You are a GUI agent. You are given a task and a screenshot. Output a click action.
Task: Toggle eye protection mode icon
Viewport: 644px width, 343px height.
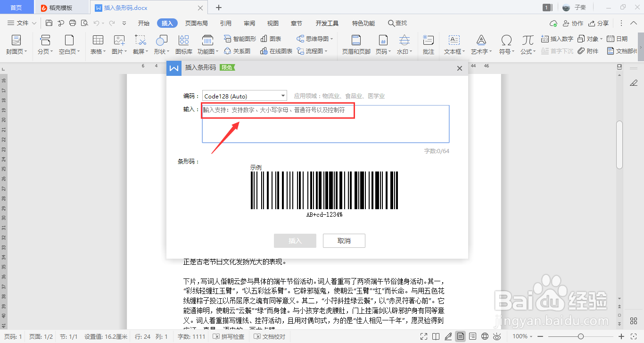click(497, 336)
